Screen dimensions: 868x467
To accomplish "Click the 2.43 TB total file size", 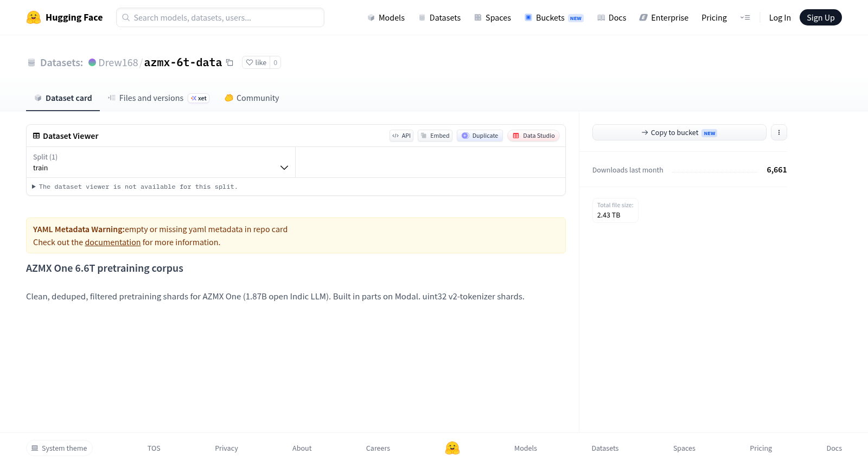I will pos(609,215).
